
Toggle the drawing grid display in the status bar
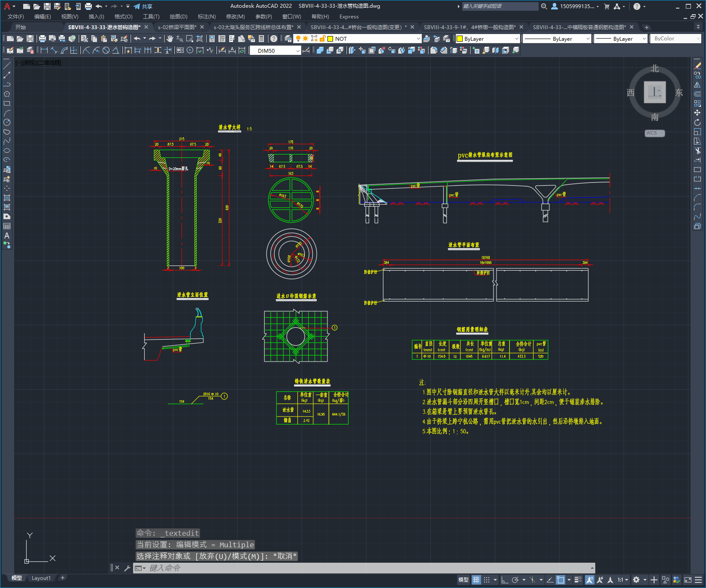pos(476,580)
